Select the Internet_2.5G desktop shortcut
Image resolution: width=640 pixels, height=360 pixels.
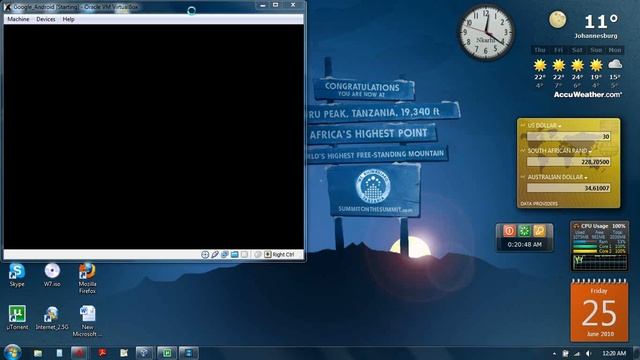coord(52,318)
